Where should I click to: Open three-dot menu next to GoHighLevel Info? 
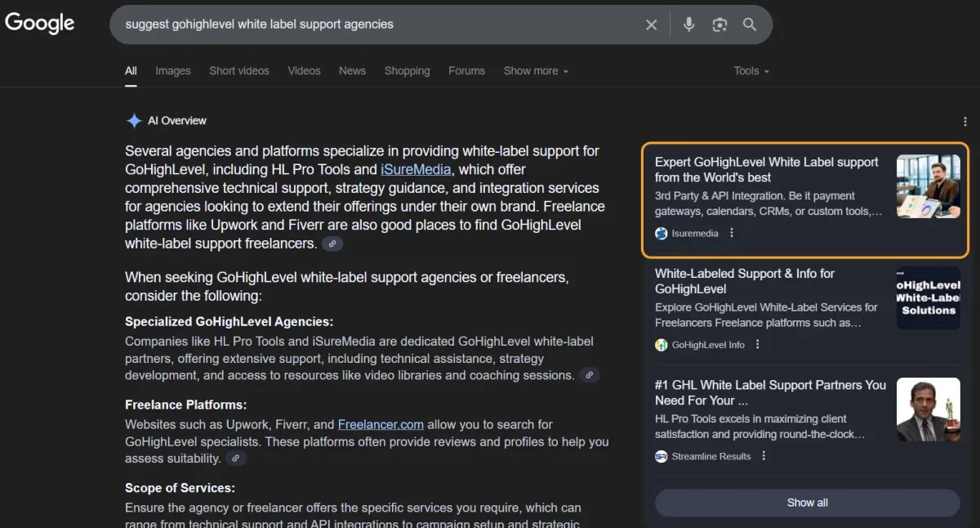758,345
